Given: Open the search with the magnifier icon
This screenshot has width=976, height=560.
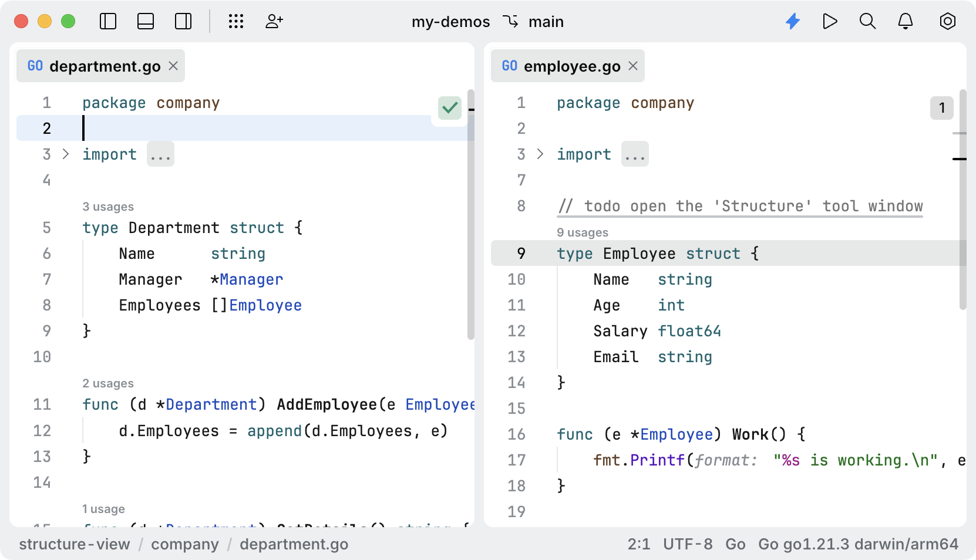Looking at the screenshot, I should [x=867, y=22].
